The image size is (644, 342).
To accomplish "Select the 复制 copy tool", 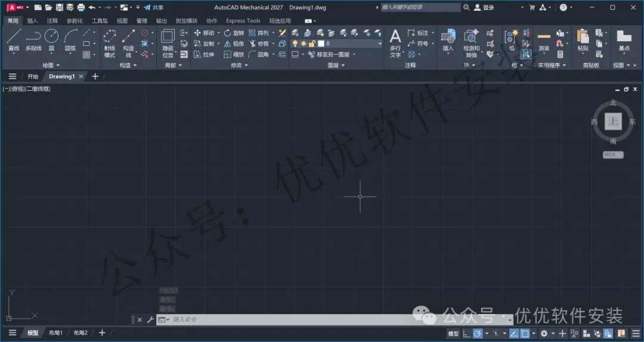I will (x=204, y=44).
